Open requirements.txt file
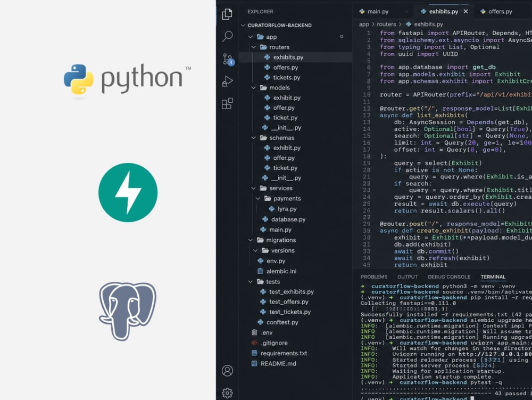The image size is (532, 400). click(x=284, y=354)
